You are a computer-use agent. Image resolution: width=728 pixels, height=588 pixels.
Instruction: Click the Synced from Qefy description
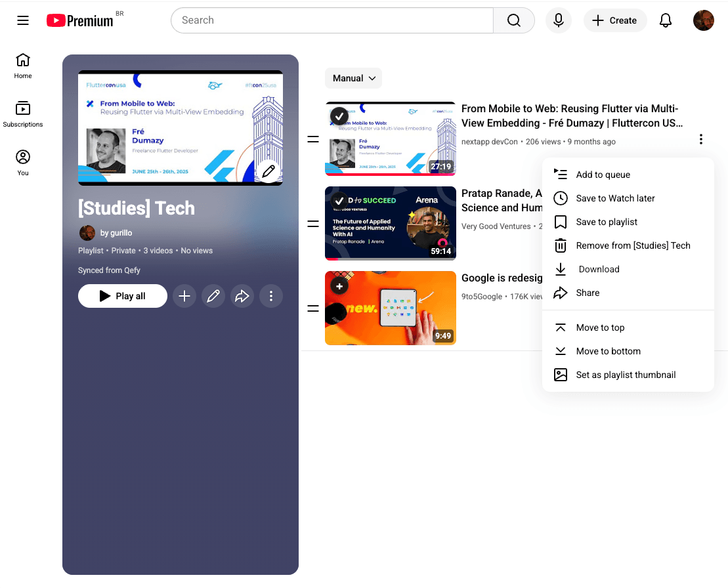tap(109, 270)
